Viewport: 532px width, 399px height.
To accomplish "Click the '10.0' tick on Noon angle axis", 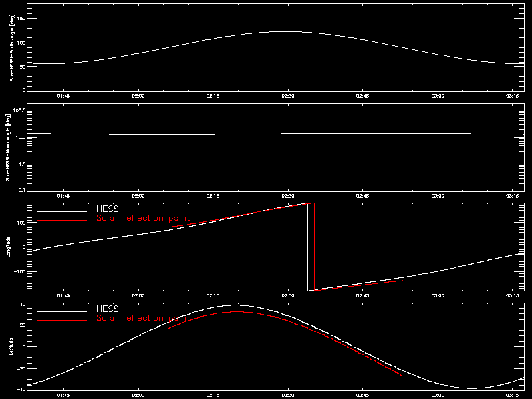I will pos(21,138).
